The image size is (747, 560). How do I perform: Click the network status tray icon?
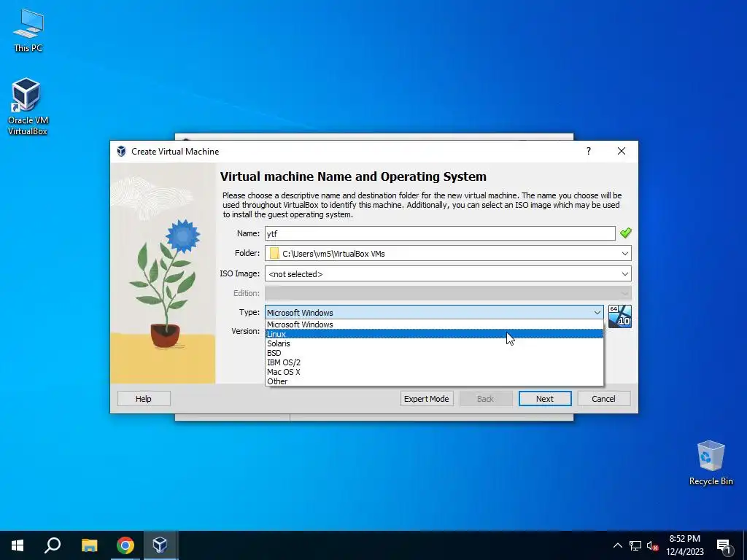click(635, 545)
